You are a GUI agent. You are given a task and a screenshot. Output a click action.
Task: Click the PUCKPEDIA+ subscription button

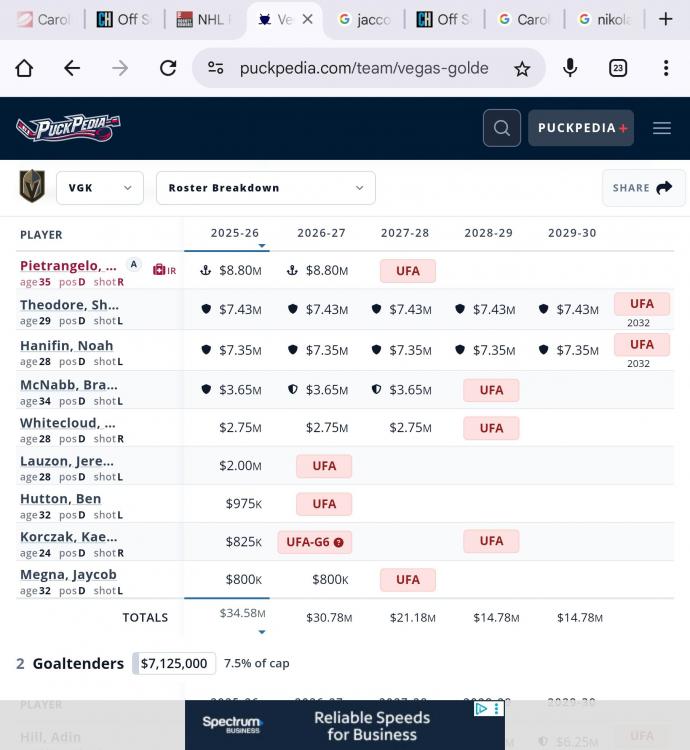tap(581, 128)
